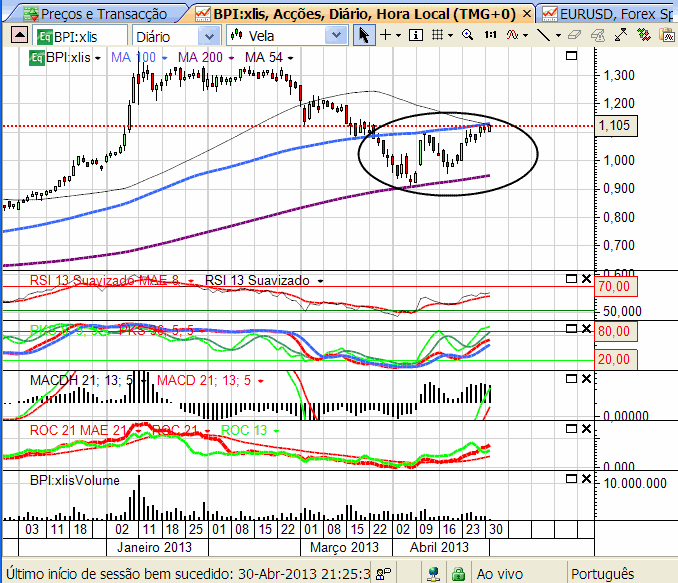This screenshot has width=678, height=583.
Task: Click the Abril 2013 timeline label
Action: 439,547
